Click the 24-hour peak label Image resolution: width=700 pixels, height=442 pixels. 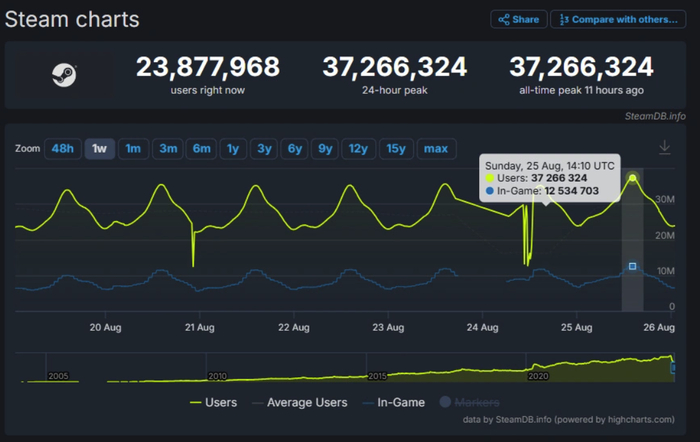395,91
